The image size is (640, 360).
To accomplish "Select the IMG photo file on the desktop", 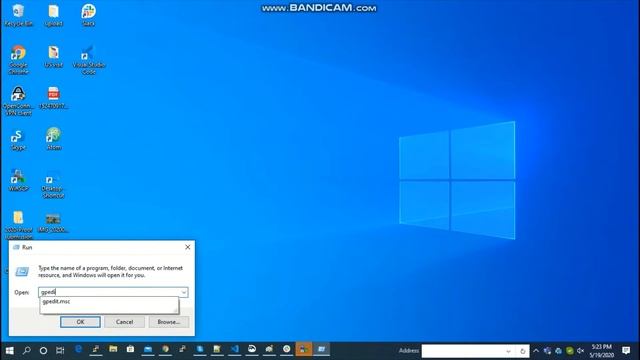I will (x=53, y=222).
